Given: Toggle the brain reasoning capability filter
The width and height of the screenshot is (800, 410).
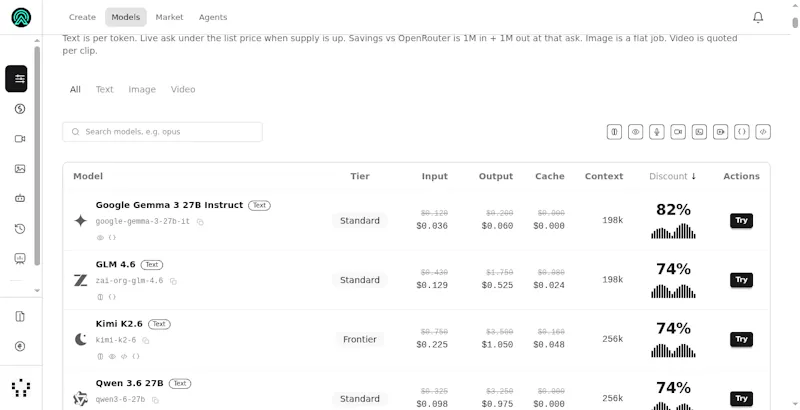Looking at the screenshot, I should 614,132.
